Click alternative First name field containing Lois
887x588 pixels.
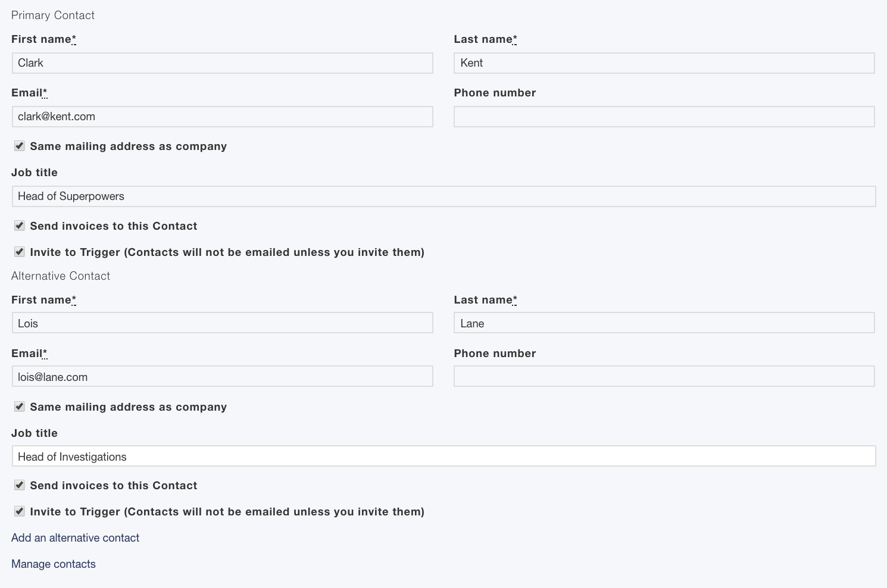(222, 323)
